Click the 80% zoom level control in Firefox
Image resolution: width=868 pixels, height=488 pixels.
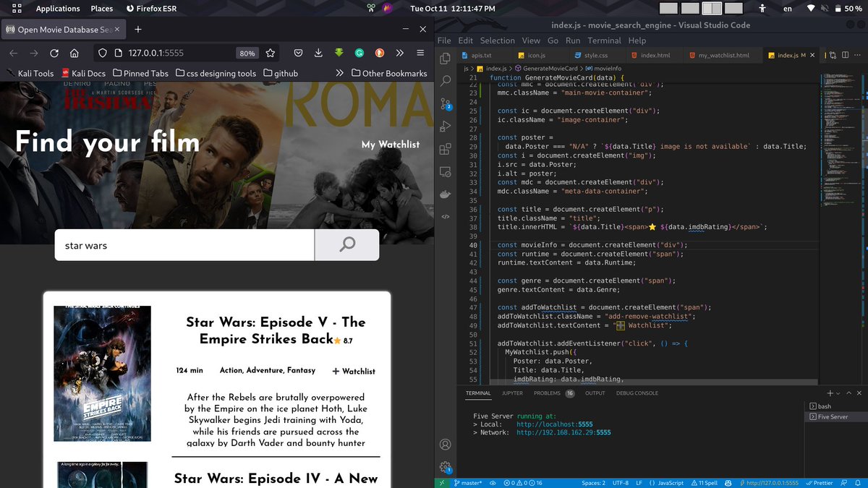coord(247,52)
